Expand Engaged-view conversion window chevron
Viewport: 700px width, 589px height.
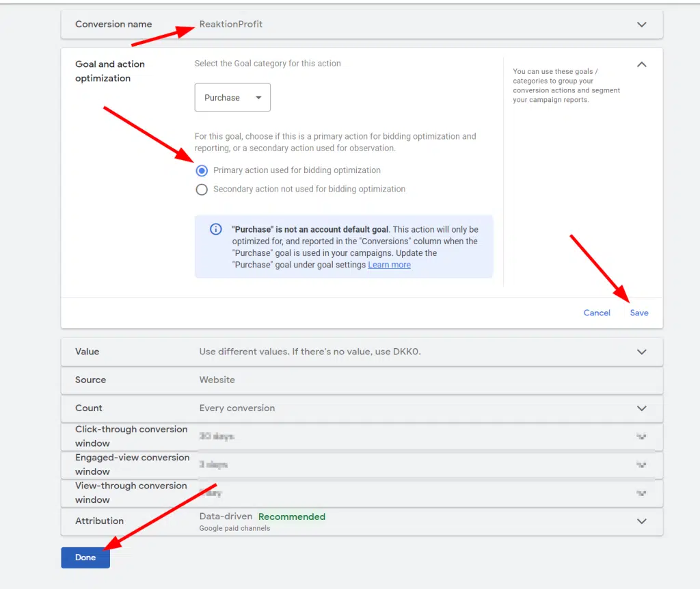(x=641, y=464)
